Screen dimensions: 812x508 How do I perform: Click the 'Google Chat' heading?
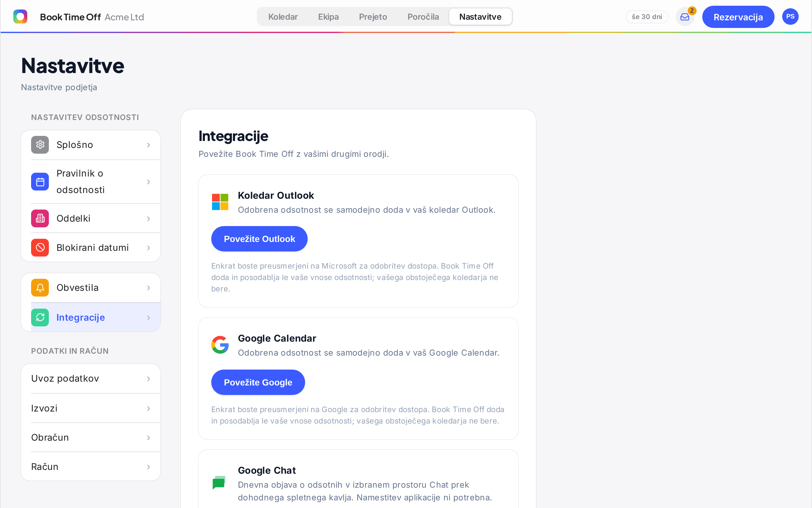[x=267, y=470]
